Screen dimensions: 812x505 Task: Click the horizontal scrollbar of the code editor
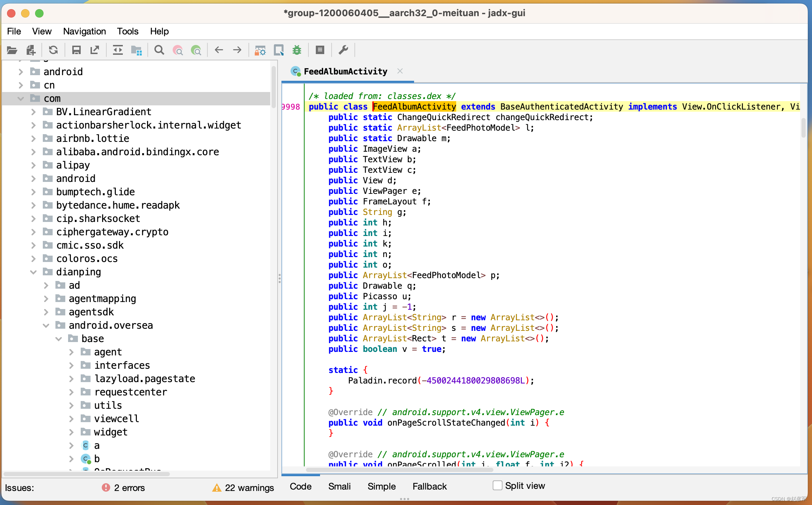[x=399, y=470]
